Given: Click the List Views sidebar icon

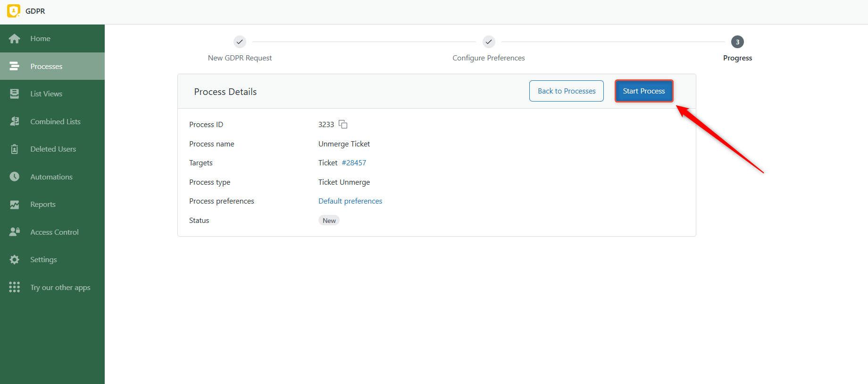Looking at the screenshot, I should [15, 94].
